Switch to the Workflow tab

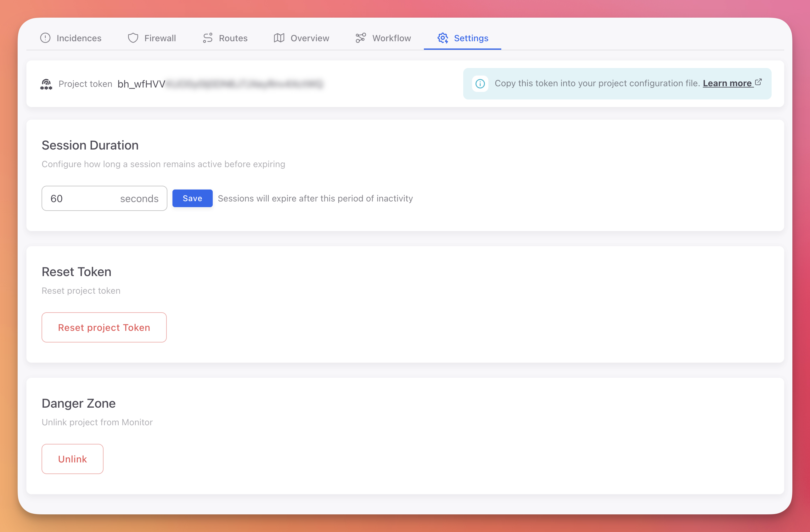pos(391,38)
